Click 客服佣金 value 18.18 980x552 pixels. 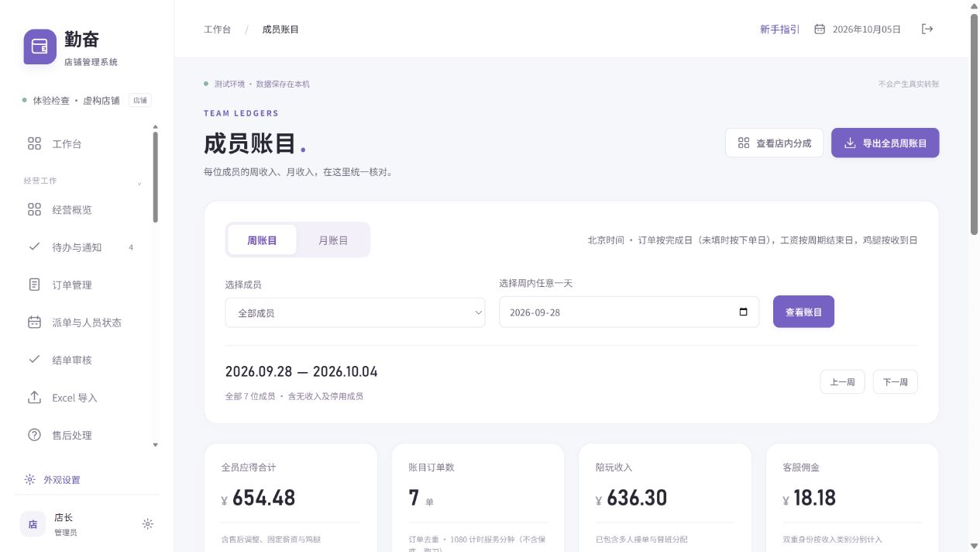(x=815, y=498)
